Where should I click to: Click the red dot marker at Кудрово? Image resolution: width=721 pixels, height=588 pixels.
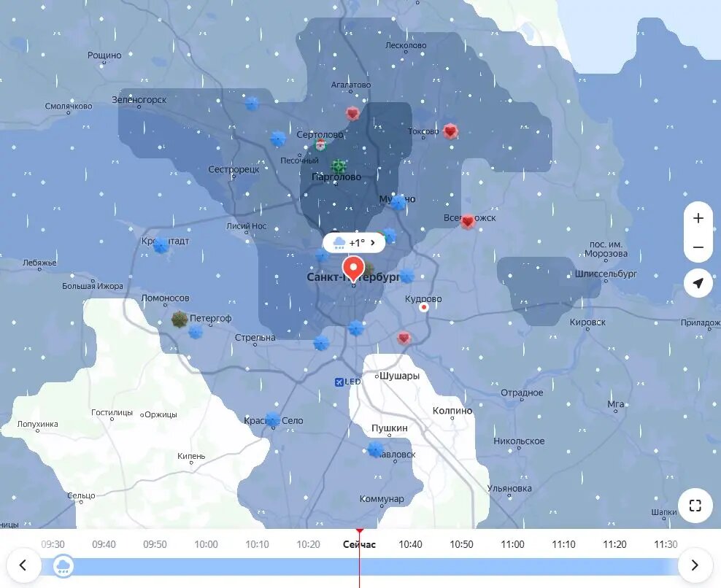[x=424, y=307]
